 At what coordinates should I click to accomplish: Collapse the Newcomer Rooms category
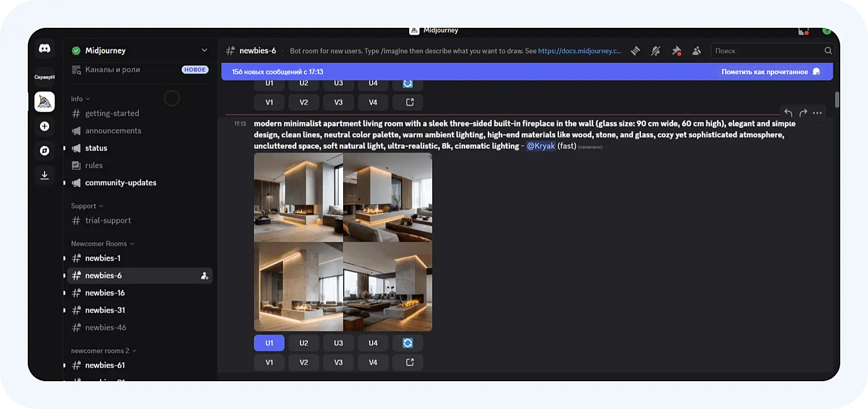tap(102, 244)
